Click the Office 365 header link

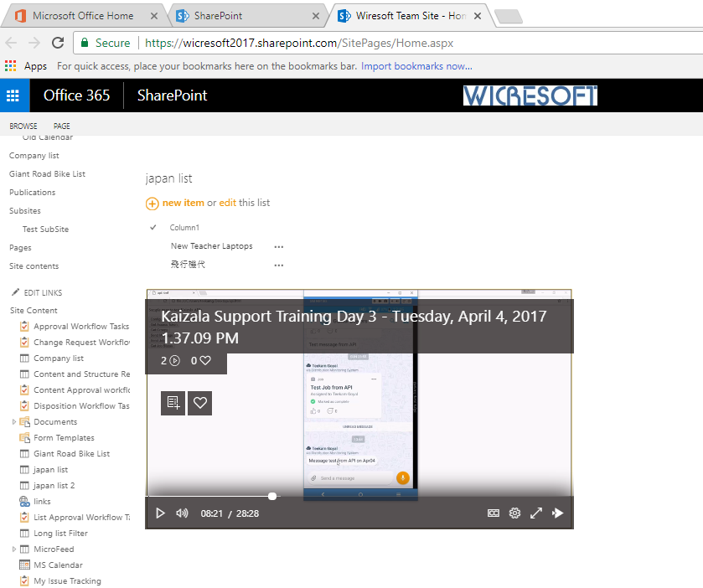76,95
